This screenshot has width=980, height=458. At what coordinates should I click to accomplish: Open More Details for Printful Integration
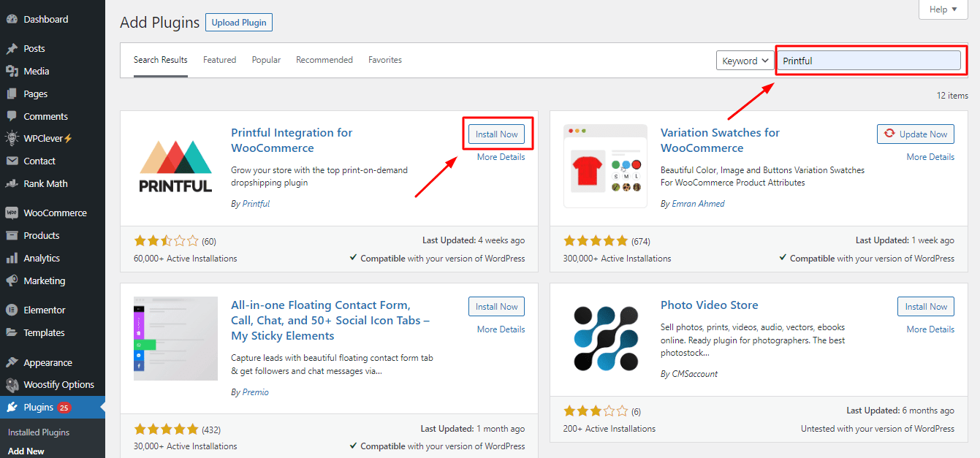(x=501, y=157)
